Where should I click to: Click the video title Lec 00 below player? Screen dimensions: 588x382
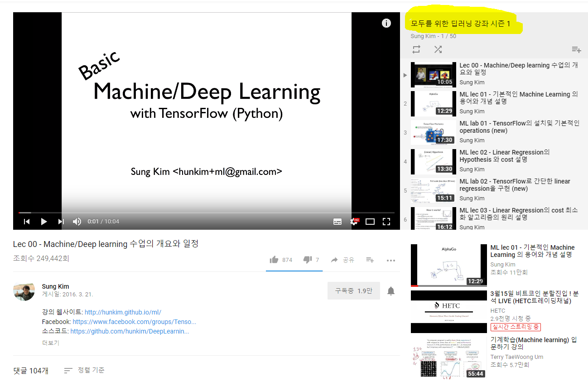(x=106, y=244)
